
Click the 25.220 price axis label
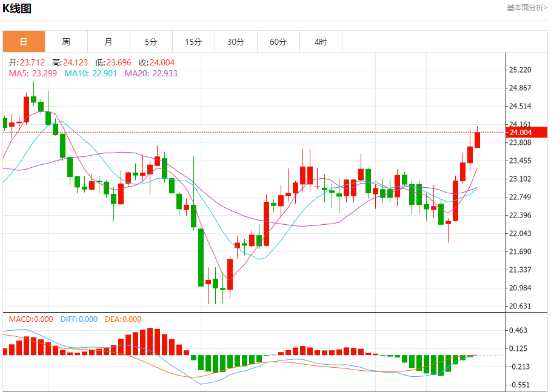pos(520,70)
